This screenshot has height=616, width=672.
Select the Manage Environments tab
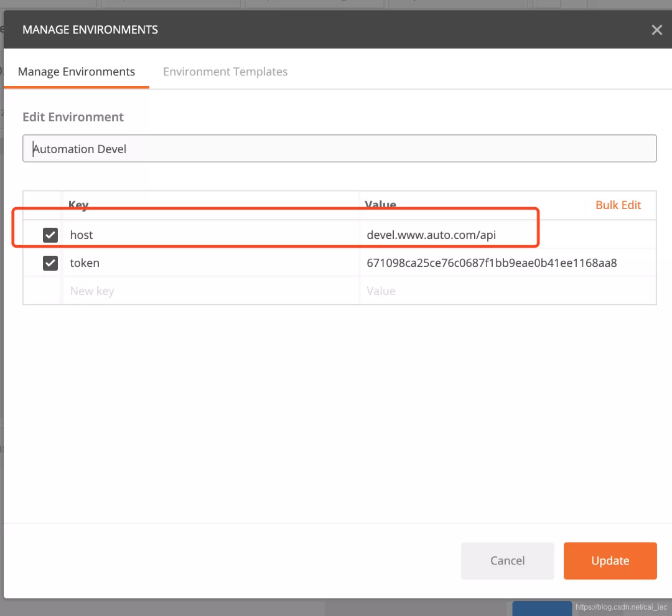77,72
